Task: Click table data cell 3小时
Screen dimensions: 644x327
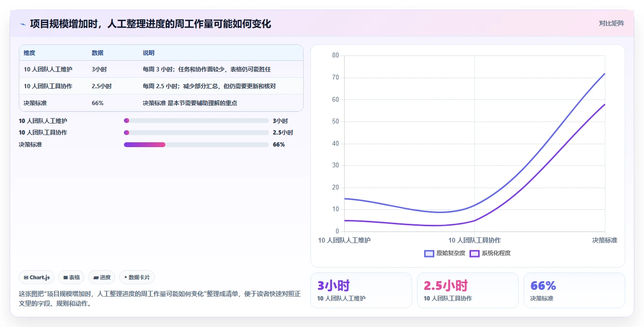Action: tap(99, 69)
